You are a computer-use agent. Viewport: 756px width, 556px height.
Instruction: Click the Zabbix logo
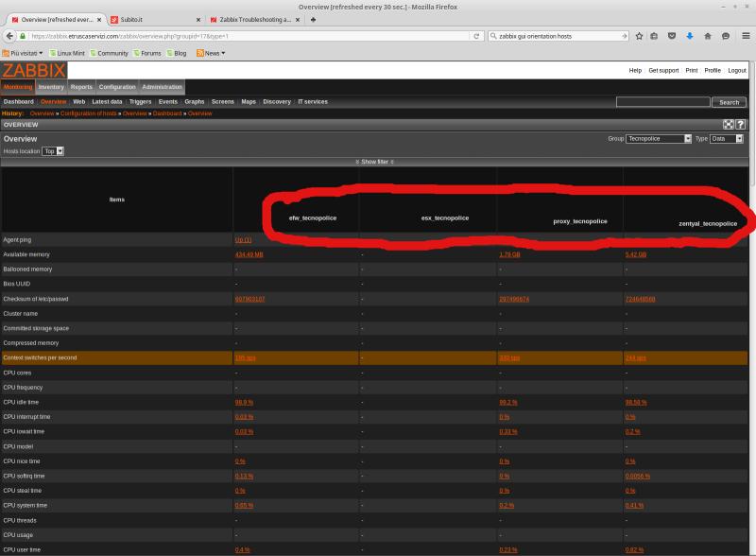pos(34,71)
